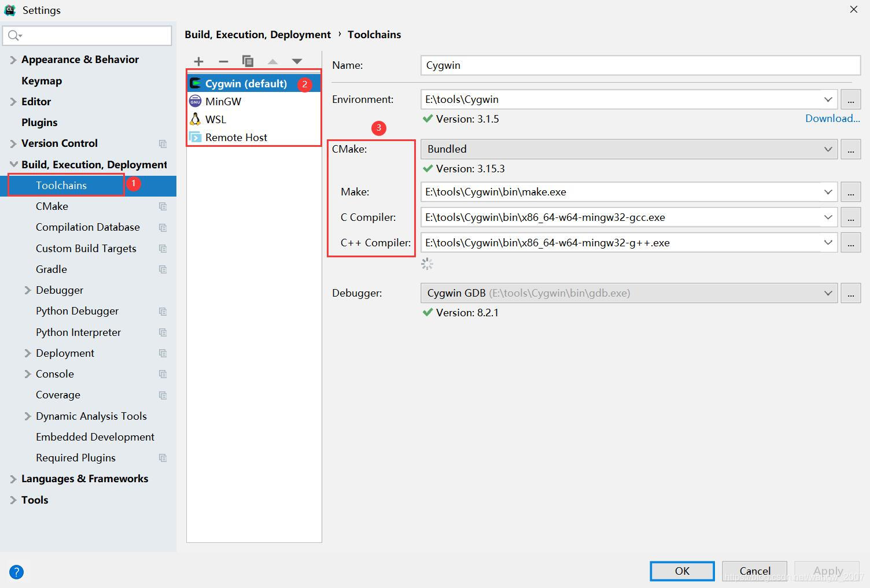The image size is (870, 588).
Task: Confirm settings with OK button
Action: tap(682, 571)
